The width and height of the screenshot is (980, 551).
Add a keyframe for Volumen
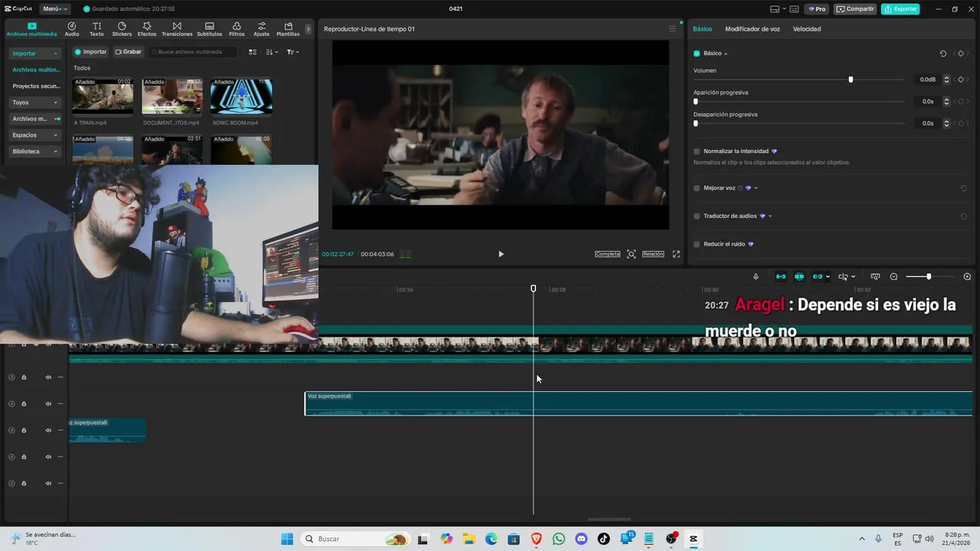click(x=961, y=80)
